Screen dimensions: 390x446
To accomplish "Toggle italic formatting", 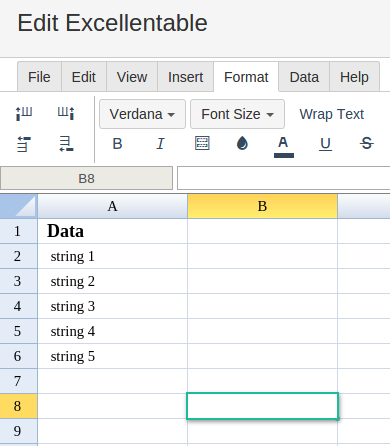I will (x=160, y=144).
